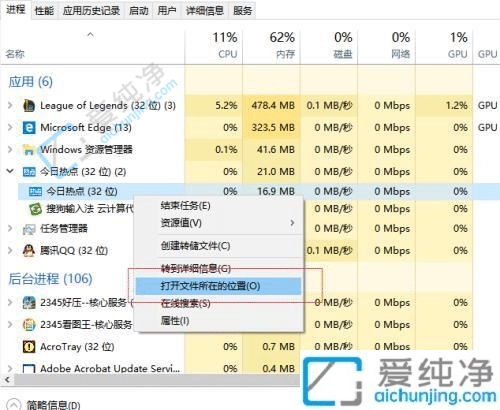Select the Windows 资源管理器 row name

point(86,150)
